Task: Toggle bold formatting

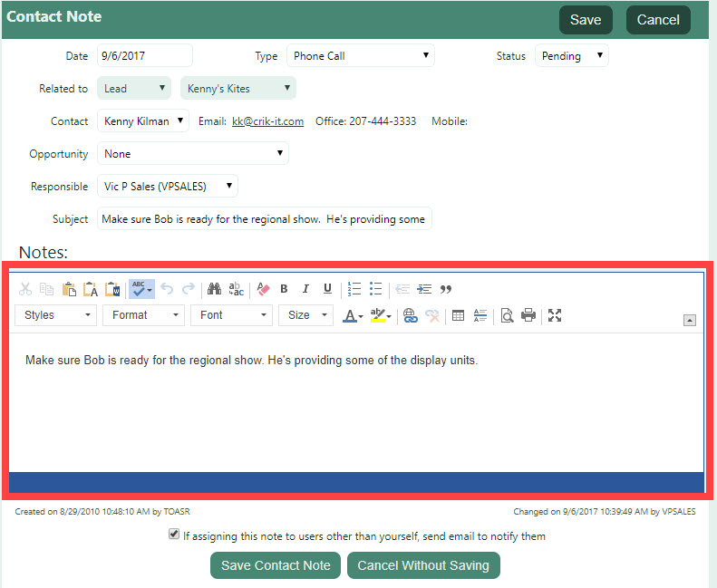Action: tap(284, 289)
